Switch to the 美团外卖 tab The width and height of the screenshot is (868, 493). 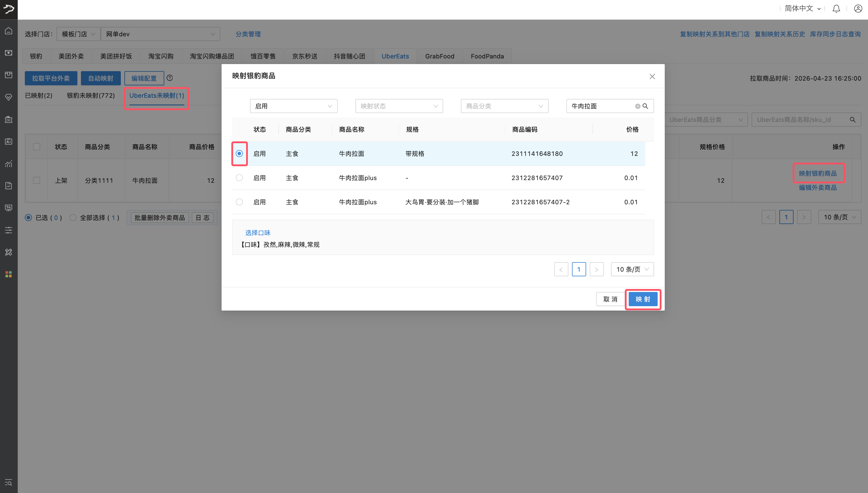click(71, 56)
